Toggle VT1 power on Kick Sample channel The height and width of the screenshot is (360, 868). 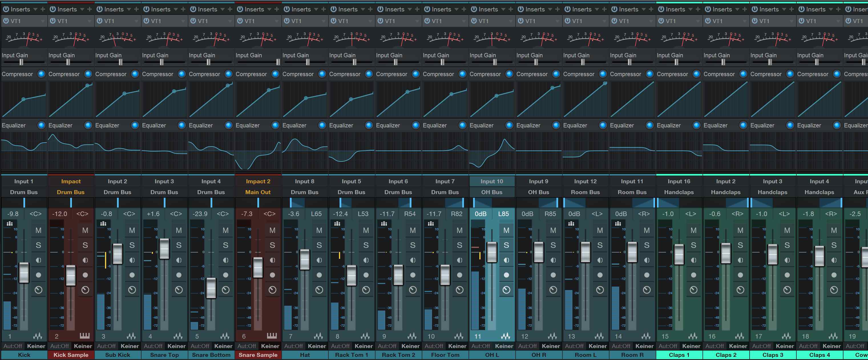tap(53, 21)
